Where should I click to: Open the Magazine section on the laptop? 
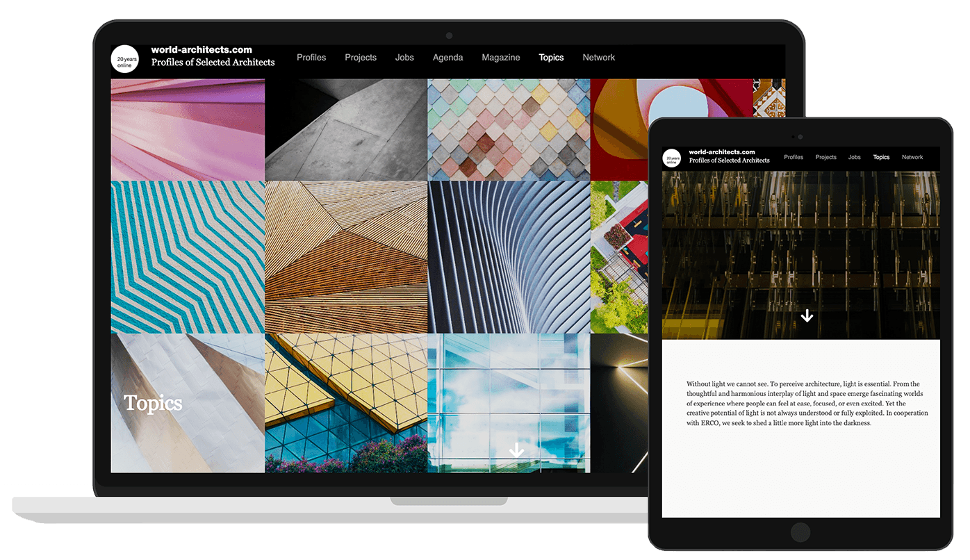[501, 58]
